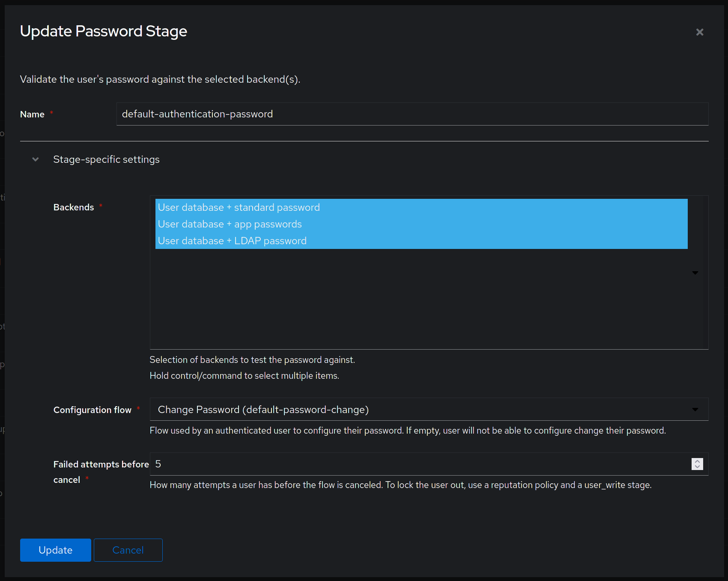
Task: Select "User database + app passwords" backend
Action: pos(230,224)
